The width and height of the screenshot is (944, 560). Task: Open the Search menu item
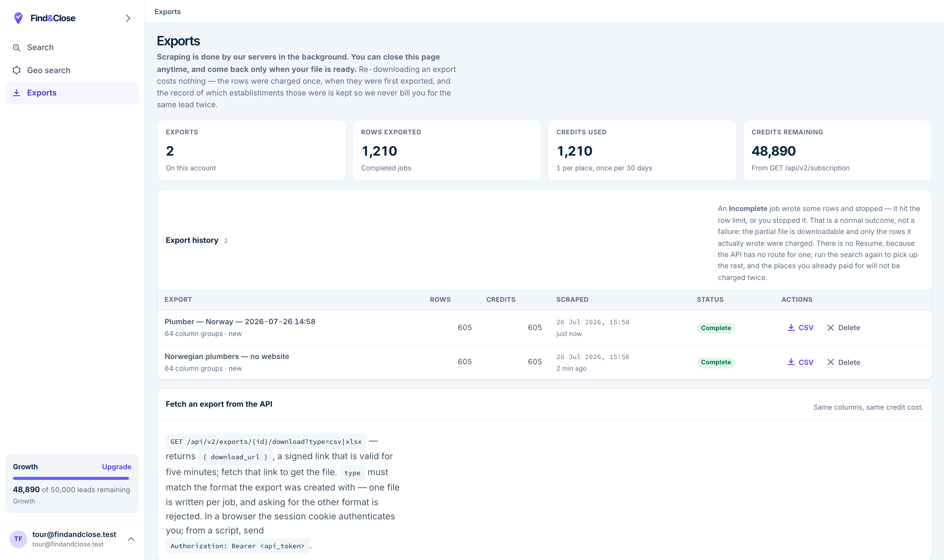point(72,47)
